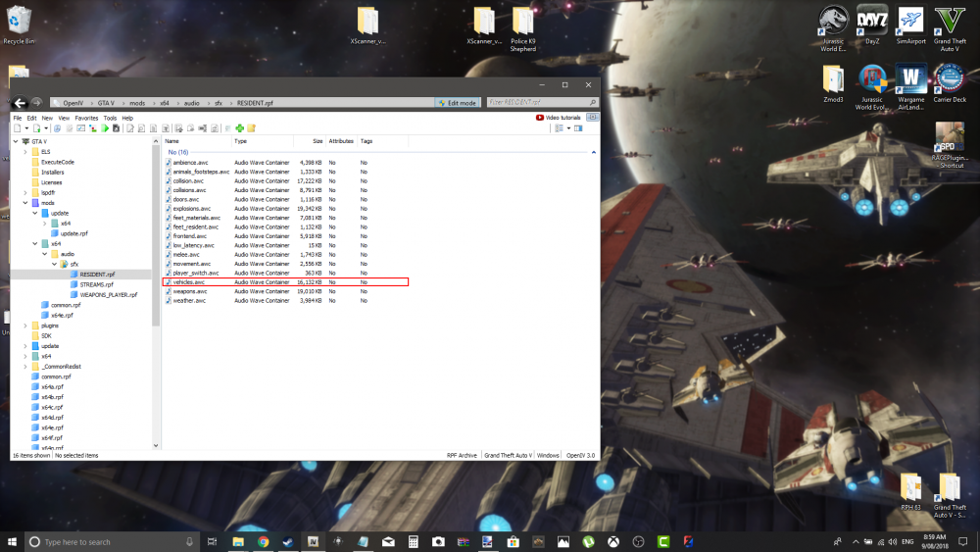Image resolution: width=980 pixels, height=552 pixels.
Task: Select the ambience.awc file
Action: tap(191, 163)
